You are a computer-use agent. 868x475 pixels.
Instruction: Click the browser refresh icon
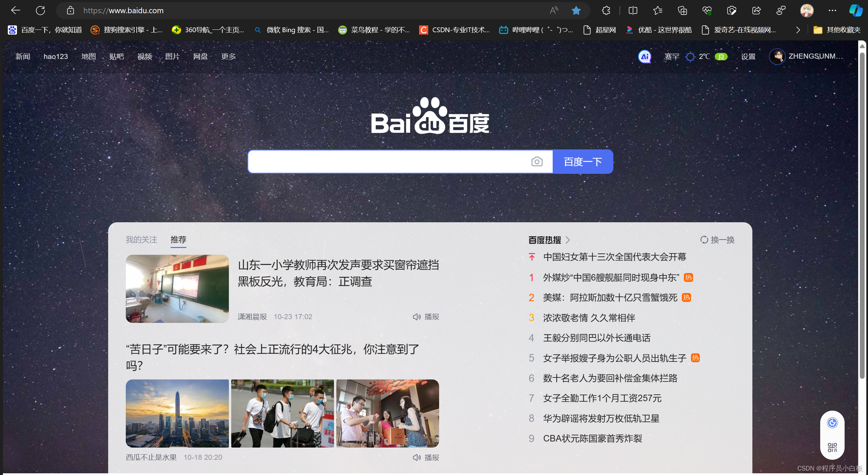[40, 11]
